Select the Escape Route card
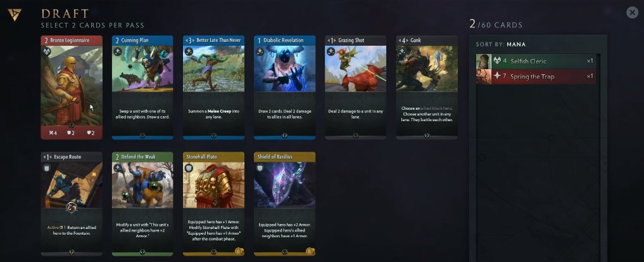The height and width of the screenshot is (262, 644). tap(72, 204)
